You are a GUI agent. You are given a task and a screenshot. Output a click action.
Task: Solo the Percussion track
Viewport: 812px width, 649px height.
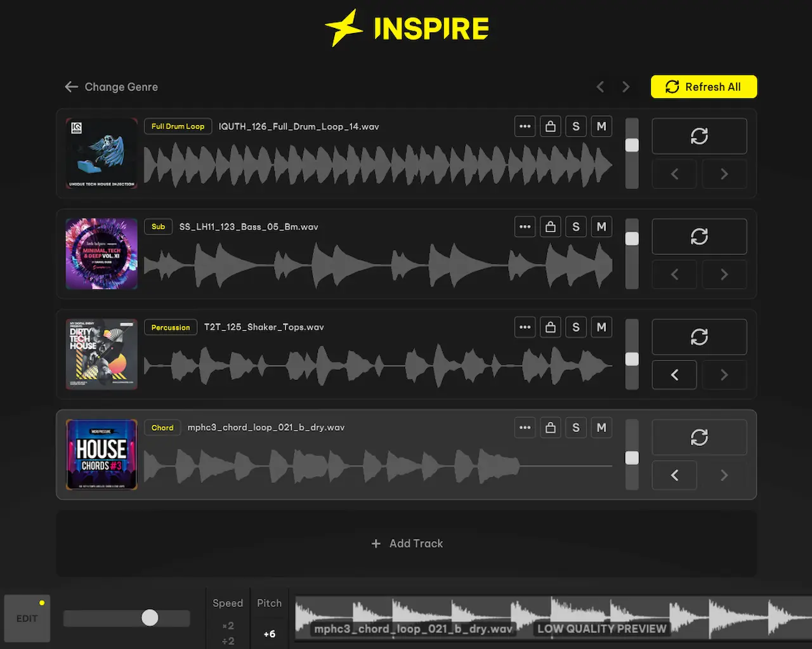[576, 327]
